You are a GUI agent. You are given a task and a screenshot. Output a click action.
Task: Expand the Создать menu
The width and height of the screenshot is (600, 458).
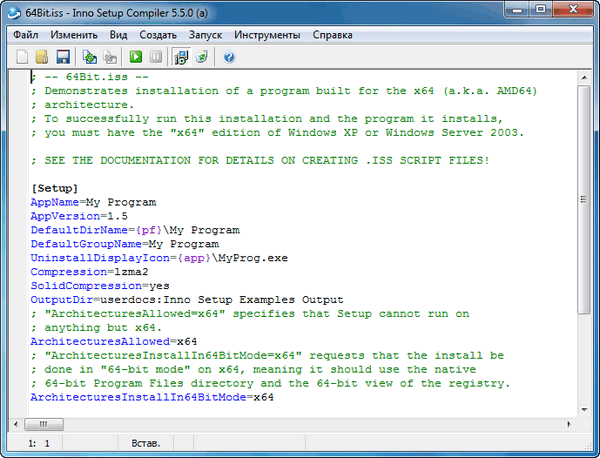tap(158, 35)
